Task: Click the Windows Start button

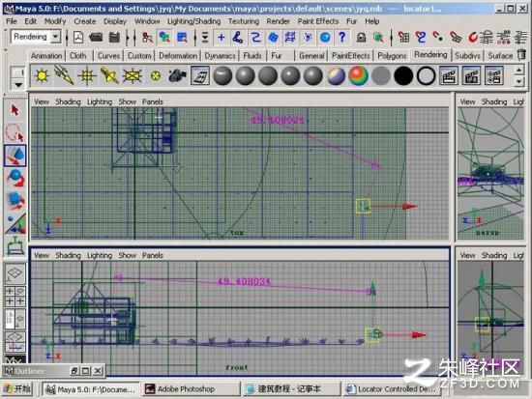Action: click(17, 388)
